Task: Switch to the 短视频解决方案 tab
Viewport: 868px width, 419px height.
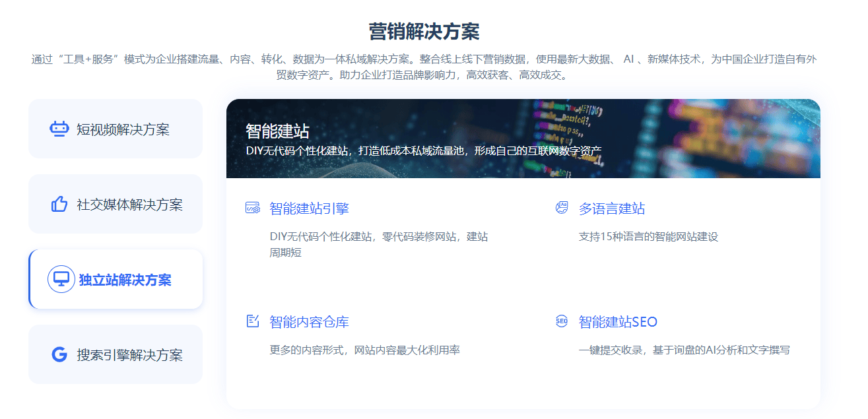Action: 123,129
